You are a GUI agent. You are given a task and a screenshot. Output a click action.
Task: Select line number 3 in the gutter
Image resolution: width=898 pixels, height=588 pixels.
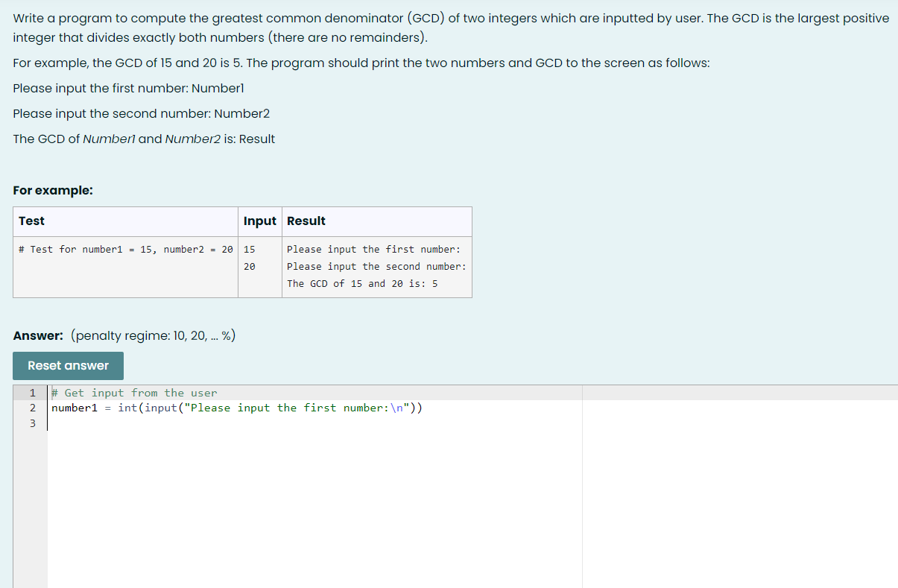click(33, 423)
